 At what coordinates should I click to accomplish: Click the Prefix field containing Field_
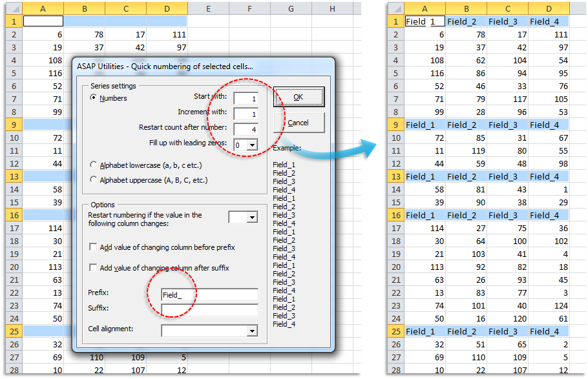point(209,294)
